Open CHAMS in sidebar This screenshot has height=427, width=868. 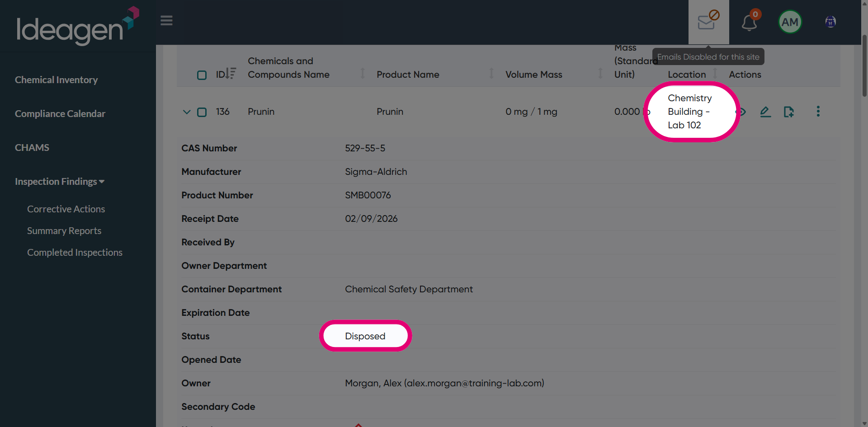click(32, 148)
